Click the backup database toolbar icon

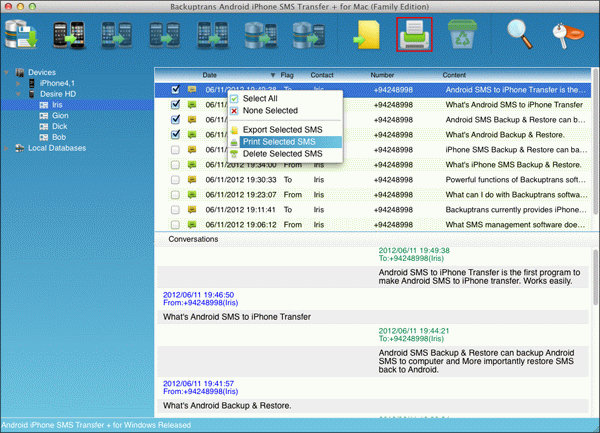click(21, 34)
